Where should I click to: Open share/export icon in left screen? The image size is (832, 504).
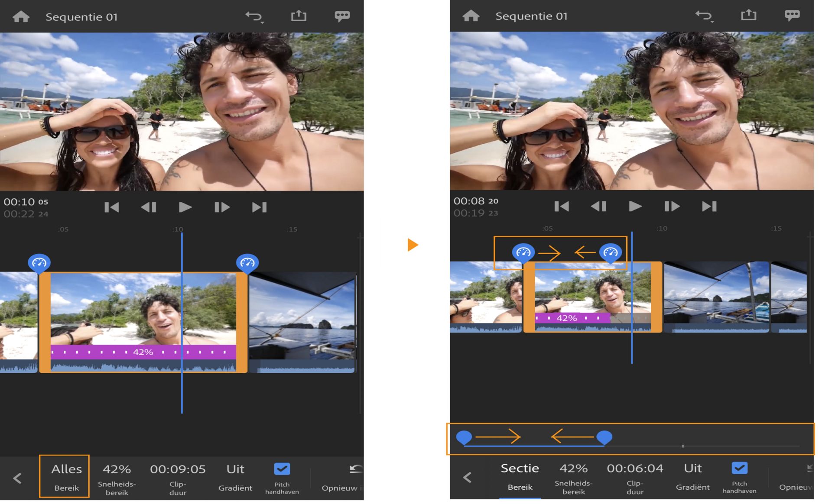(x=299, y=16)
